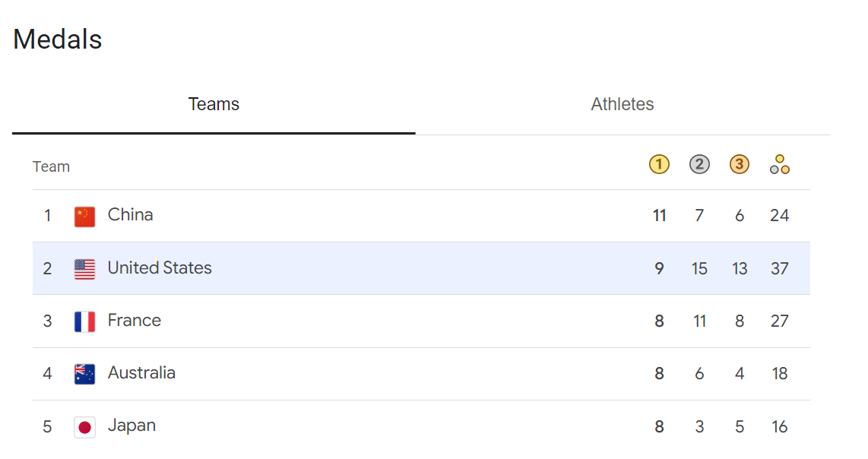Click United States total medal count 37
868x459 pixels.
pyautogui.click(x=779, y=269)
